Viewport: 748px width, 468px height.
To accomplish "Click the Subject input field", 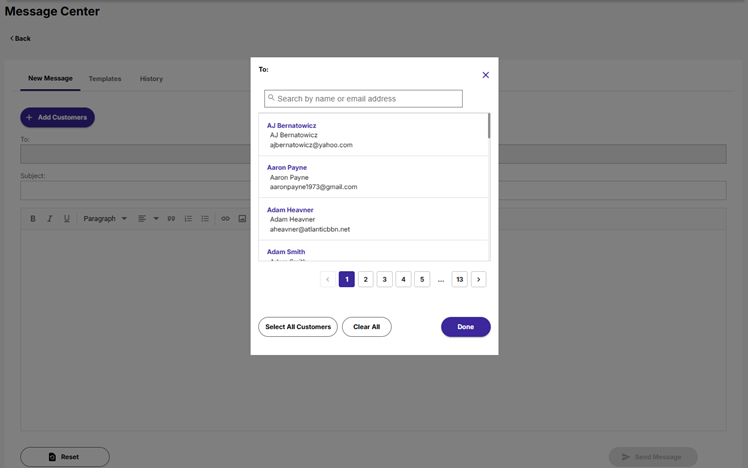I will tap(373, 190).
